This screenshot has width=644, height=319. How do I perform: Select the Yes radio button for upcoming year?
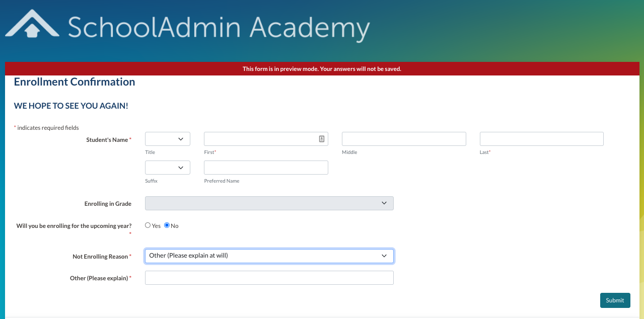tap(148, 225)
